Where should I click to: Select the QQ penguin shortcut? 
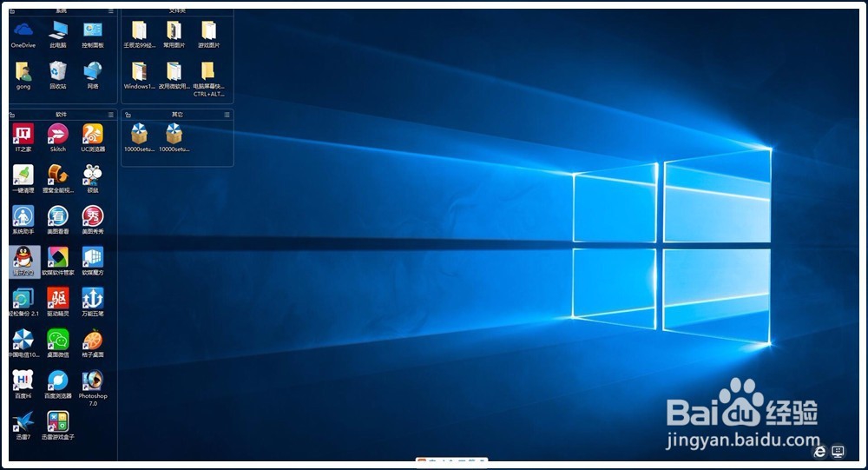(23, 261)
